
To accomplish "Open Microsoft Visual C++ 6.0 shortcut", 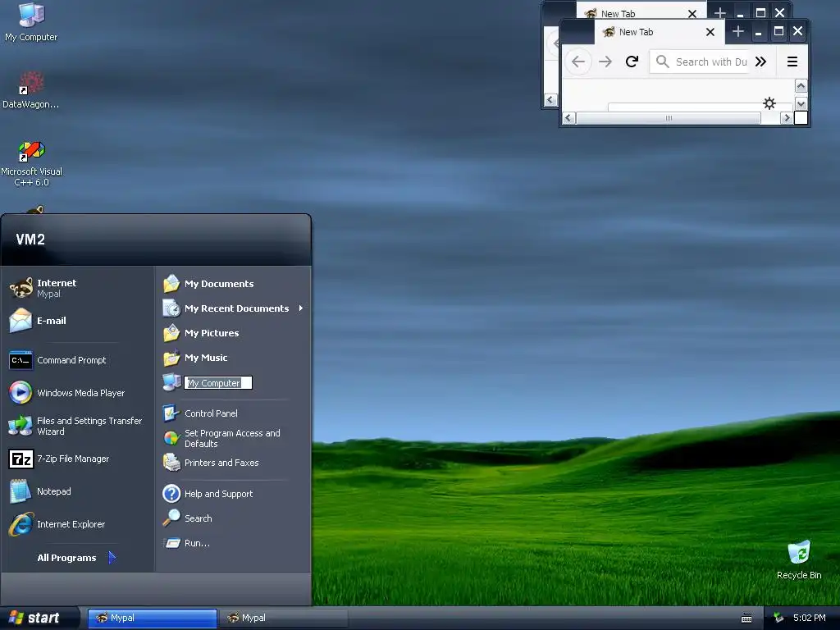I will (31, 163).
